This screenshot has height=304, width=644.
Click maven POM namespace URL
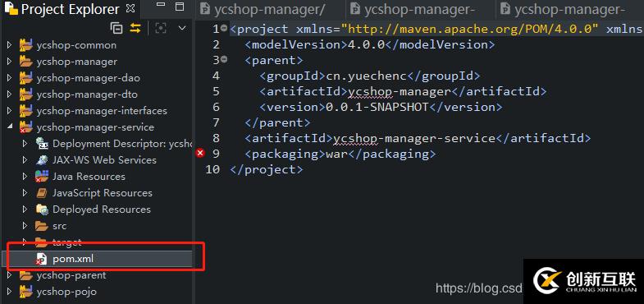(470, 29)
